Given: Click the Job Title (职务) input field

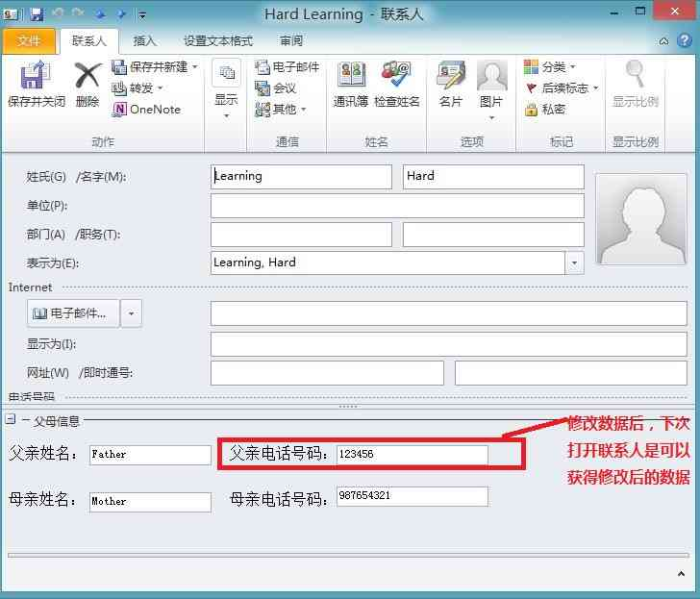Looking at the screenshot, I should tap(493, 235).
